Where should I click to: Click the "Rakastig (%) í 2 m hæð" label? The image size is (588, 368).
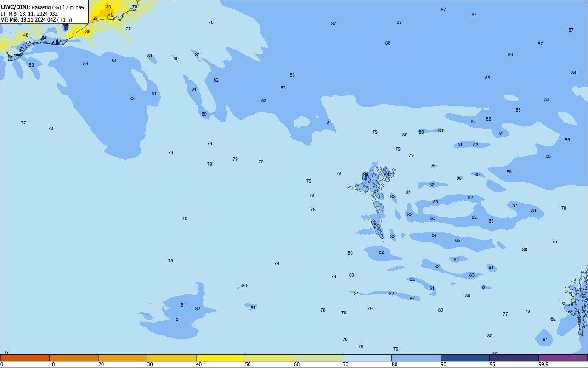click(x=58, y=7)
